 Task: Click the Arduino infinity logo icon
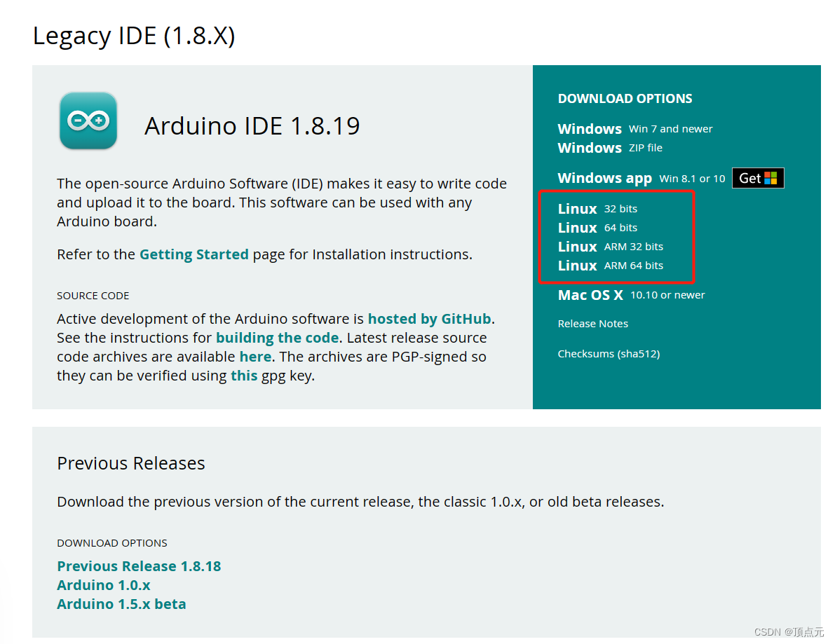(x=88, y=121)
